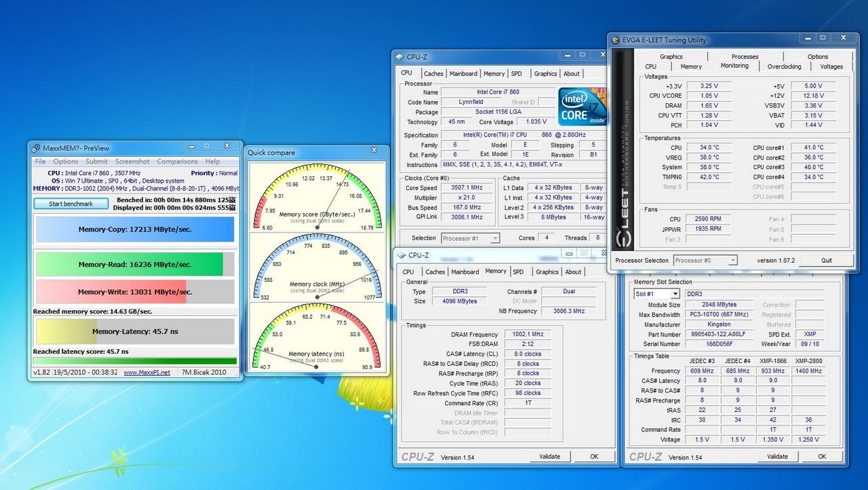Click the Memory-Copy 17213 MByte/sec bar

(x=135, y=229)
